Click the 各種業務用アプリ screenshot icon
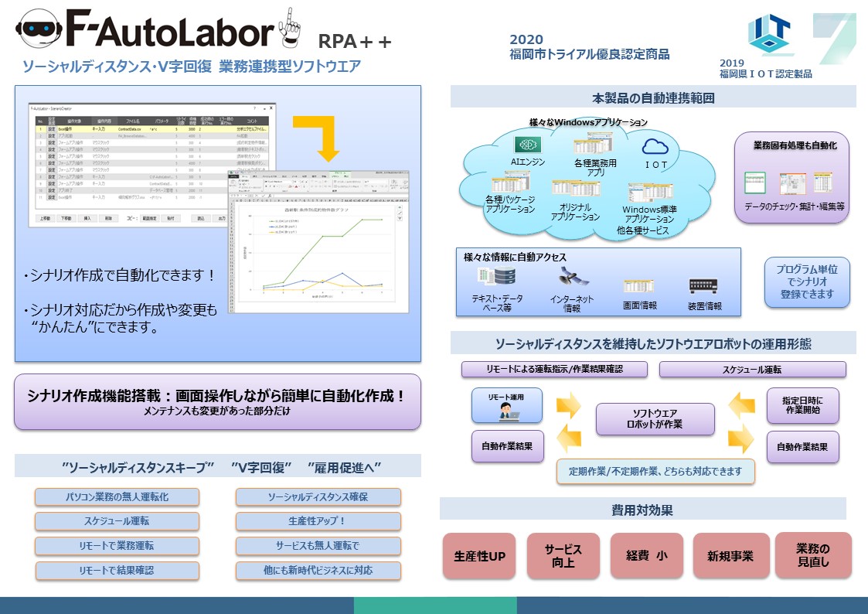868x614 pixels. click(593, 143)
